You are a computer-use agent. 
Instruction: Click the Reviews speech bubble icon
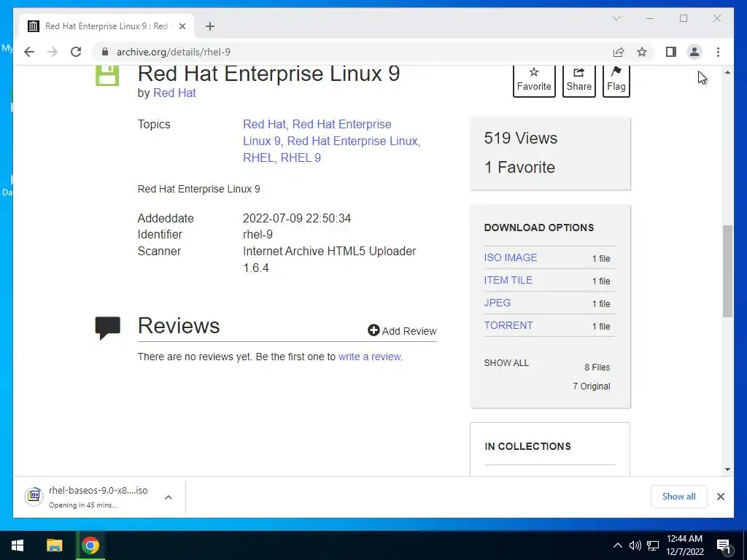pos(108,328)
